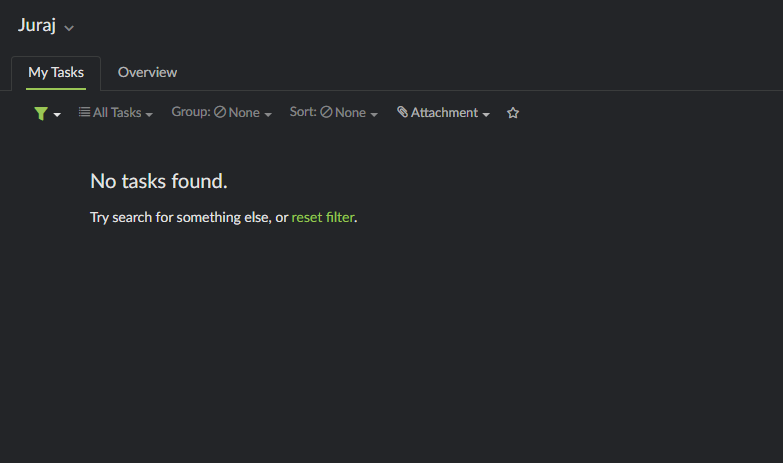Click the circle-slash icon after Sort
Screen dimensions: 783x463
(327, 112)
